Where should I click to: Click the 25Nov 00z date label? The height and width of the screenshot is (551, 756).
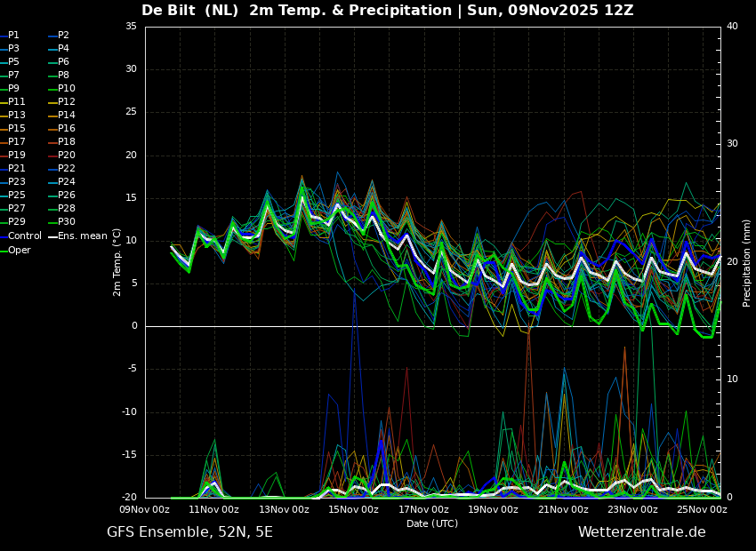pyautogui.click(x=702, y=509)
